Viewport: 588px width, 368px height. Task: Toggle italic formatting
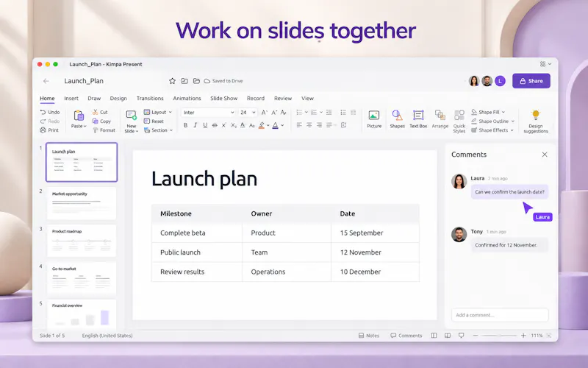(x=195, y=125)
